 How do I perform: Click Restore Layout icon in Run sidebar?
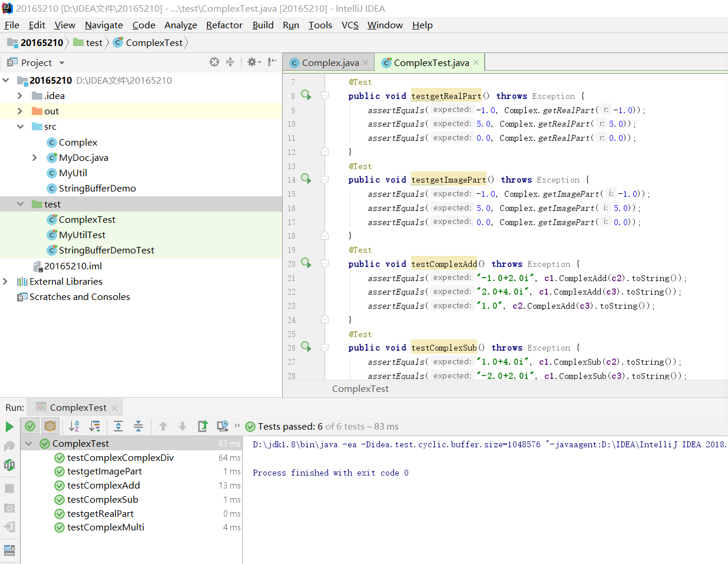point(9,550)
